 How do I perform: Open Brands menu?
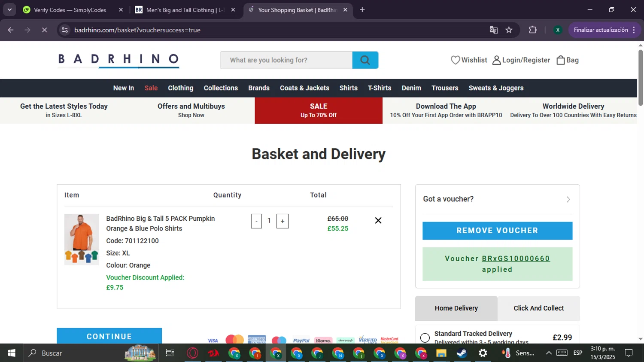coord(259,88)
